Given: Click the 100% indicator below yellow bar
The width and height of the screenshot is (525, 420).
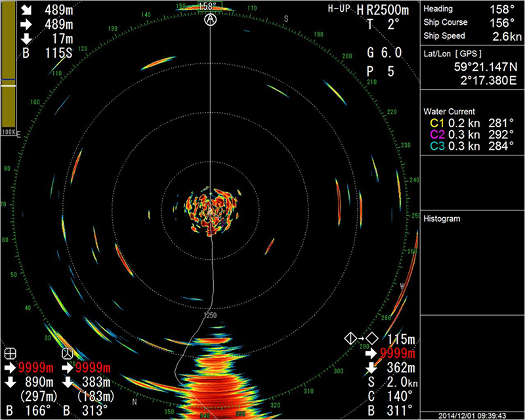Looking at the screenshot, I should pos(9,132).
